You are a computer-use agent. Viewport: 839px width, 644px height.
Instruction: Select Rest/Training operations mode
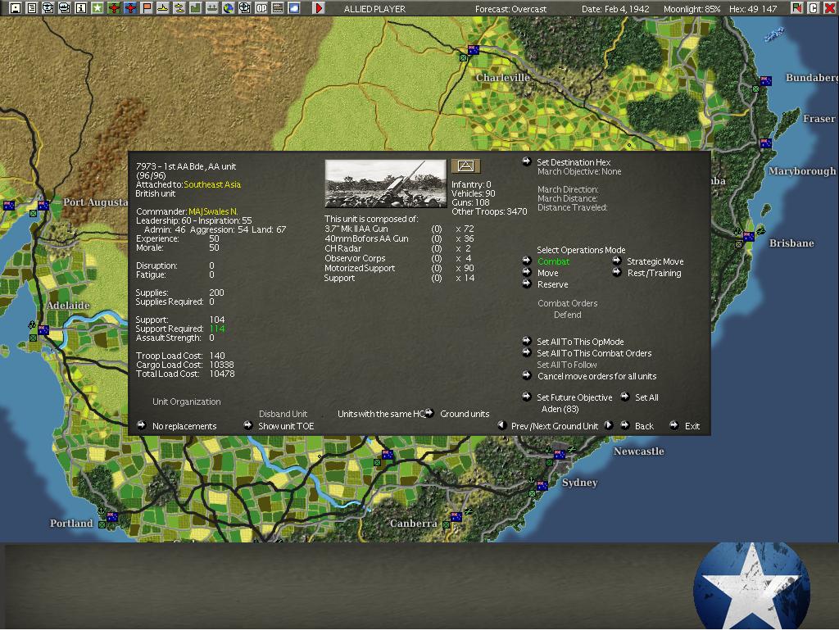[655, 273]
